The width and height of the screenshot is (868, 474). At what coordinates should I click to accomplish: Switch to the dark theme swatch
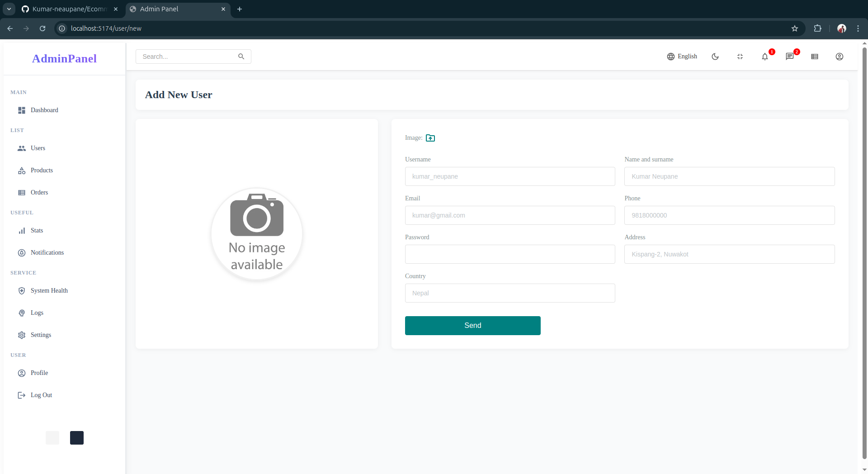point(77,438)
